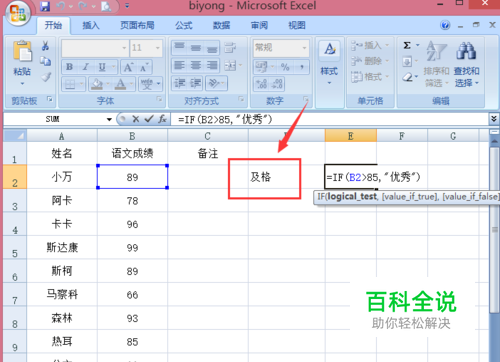The width and height of the screenshot is (500, 362).
Task: Click the 格式 cells button
Action: pos(370,77)
